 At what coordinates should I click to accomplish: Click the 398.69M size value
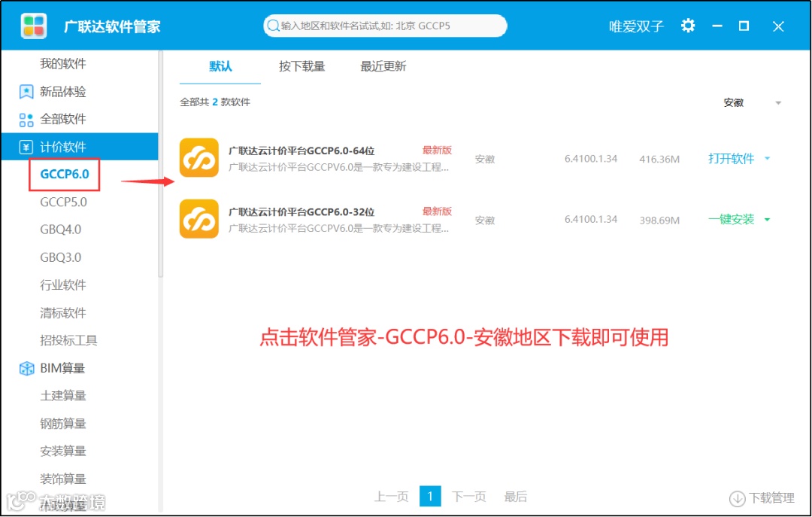659,220
